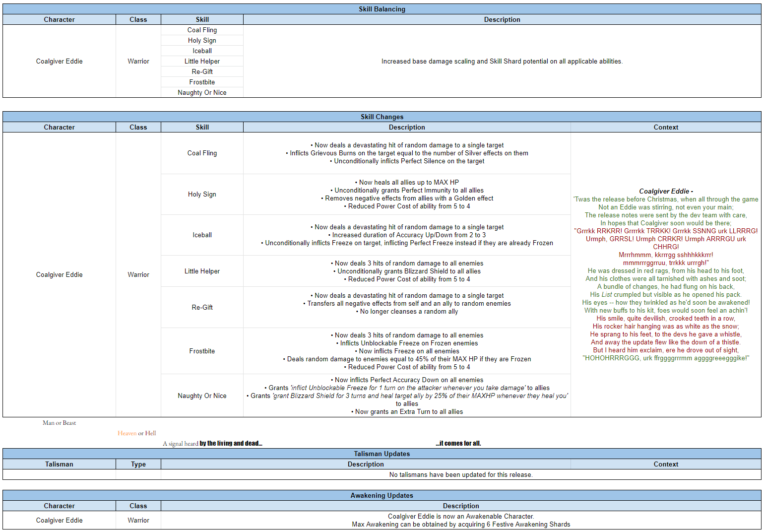764x532 pixels.
Task: Click 'Naughty Or Nice' skill in Skill Changes
Action: click(x=202, y=396)
